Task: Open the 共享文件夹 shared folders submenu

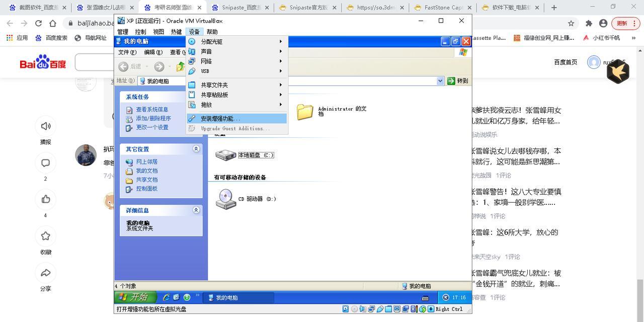Action: tap(236, 85)
